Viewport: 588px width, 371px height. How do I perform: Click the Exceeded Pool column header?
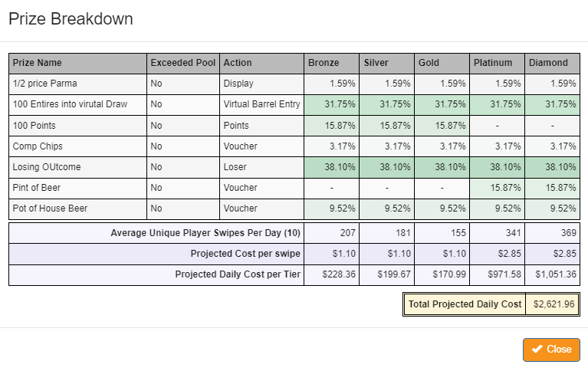[183, 63]
